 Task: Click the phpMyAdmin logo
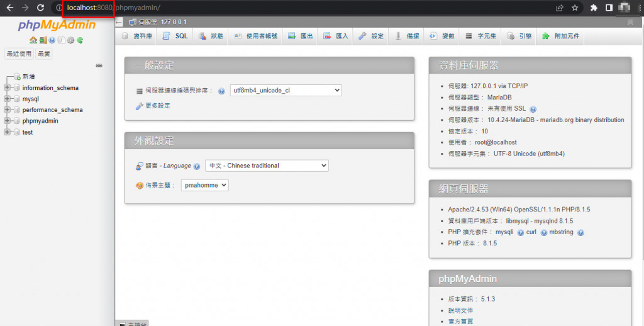tap(57, 25)
